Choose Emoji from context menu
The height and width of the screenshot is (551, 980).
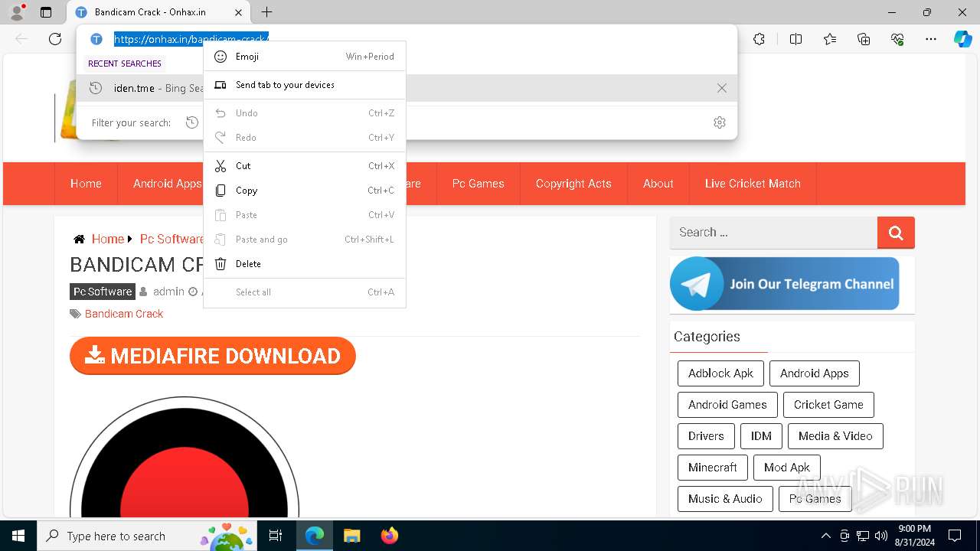coord(305,57)
